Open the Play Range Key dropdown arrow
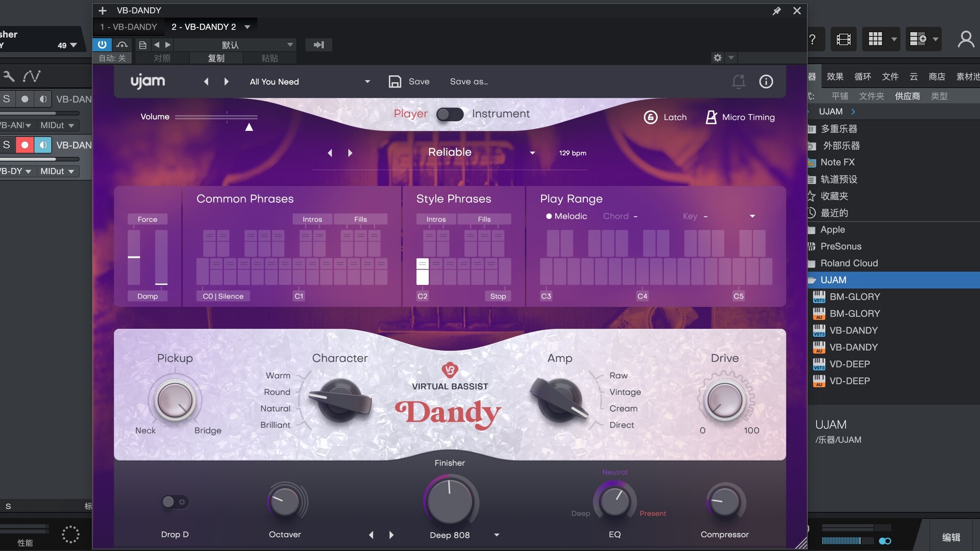 pos(752,216)
